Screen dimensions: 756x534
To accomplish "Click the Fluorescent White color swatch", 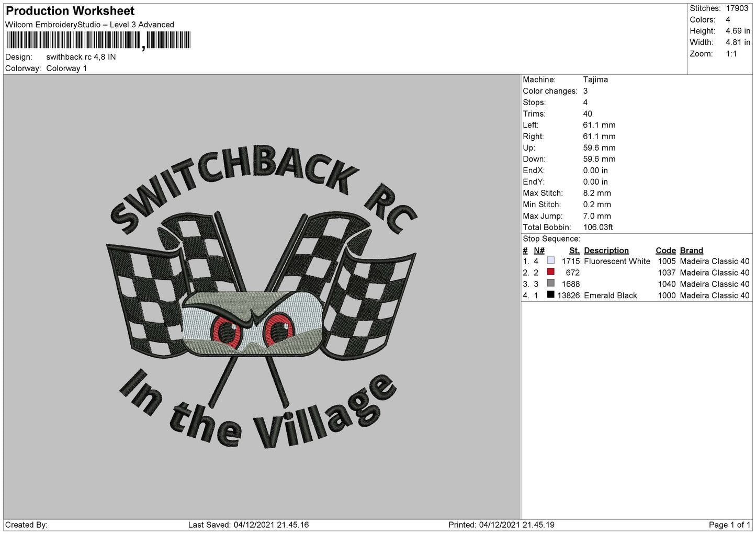I will pos(550,260).
